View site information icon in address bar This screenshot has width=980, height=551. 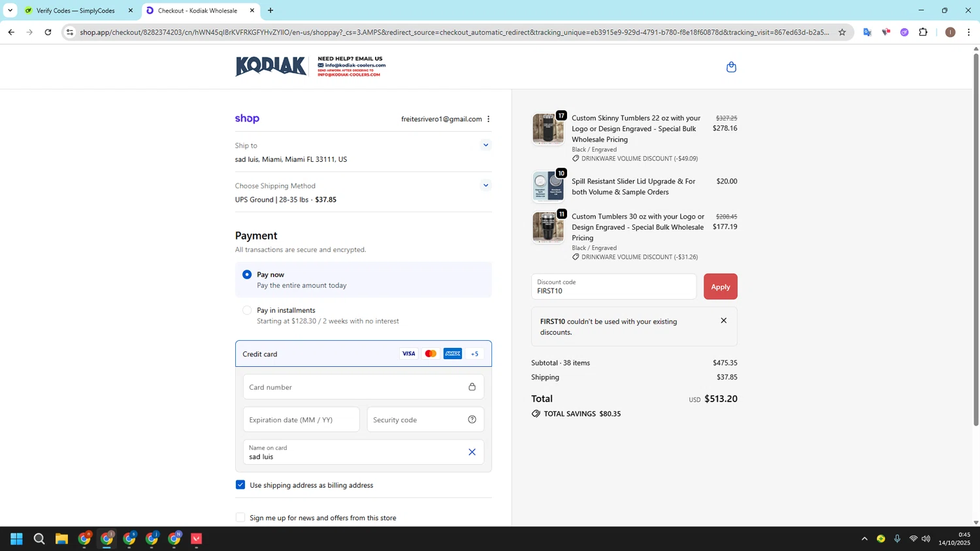click(70, 32)
